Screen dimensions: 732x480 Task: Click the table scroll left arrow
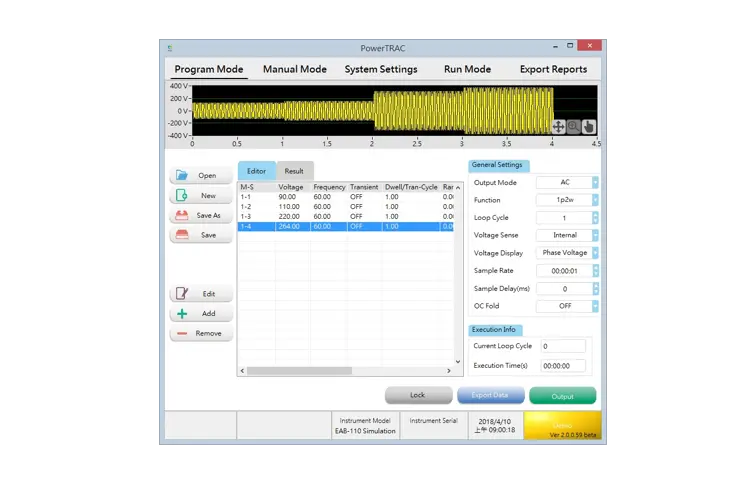click(x=242, y=371)
